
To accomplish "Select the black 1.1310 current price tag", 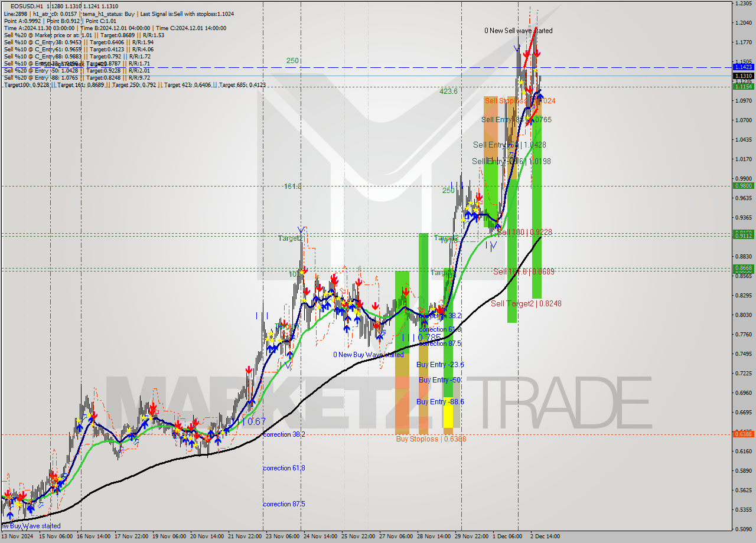I will click(743, 76).
